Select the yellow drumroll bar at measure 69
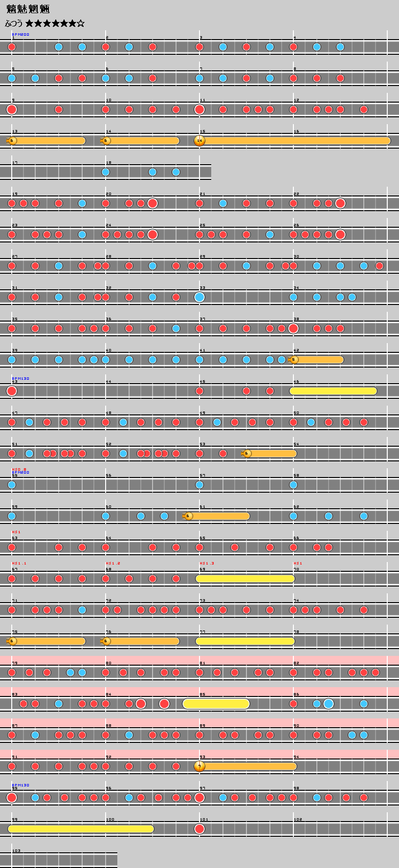 (245, 579)
